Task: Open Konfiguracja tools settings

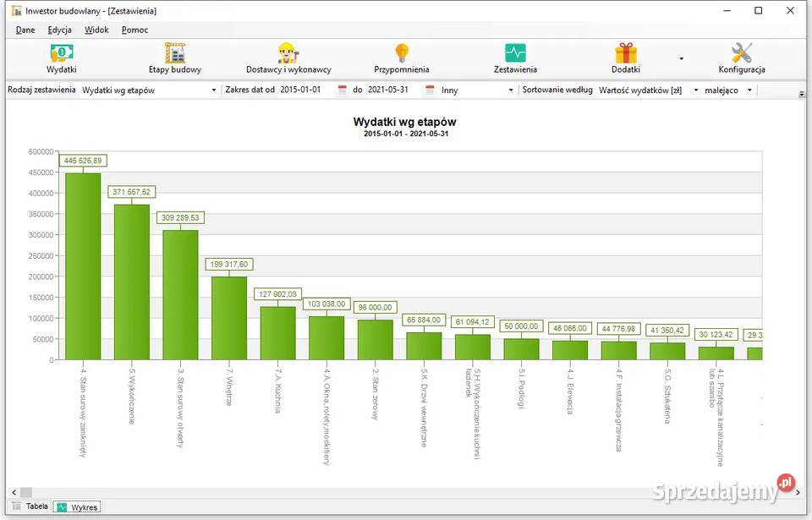Action: pyautogui.click(x=742, y=58)
